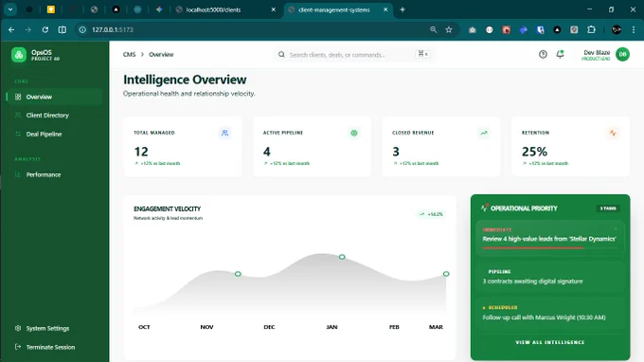Click the March data point on chart
The height and width of the screenshot is (362, 644).
(446, 274)
